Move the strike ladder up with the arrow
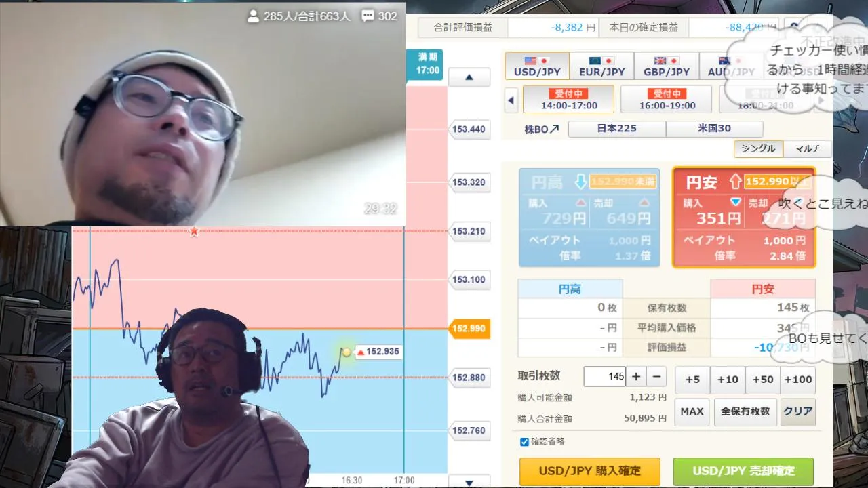 click(x=469, y=77)
